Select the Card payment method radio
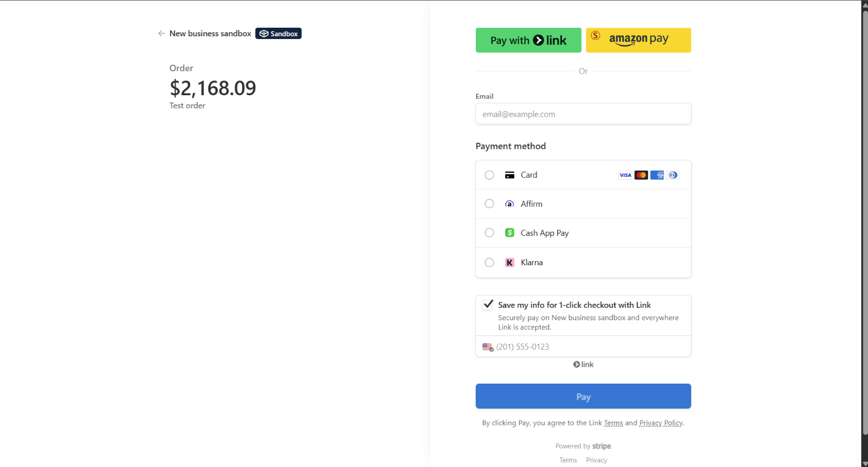The image size is (868, 467). 489,175
